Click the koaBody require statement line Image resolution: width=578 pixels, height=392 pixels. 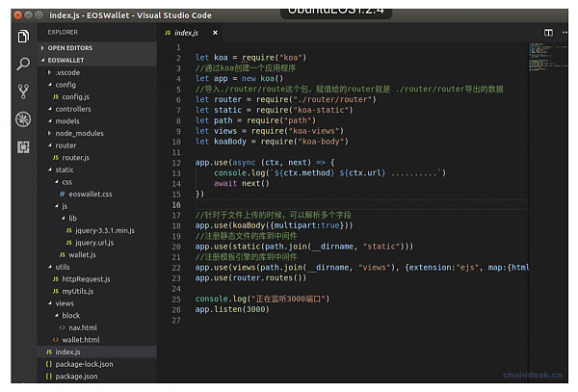coord(272,142)
